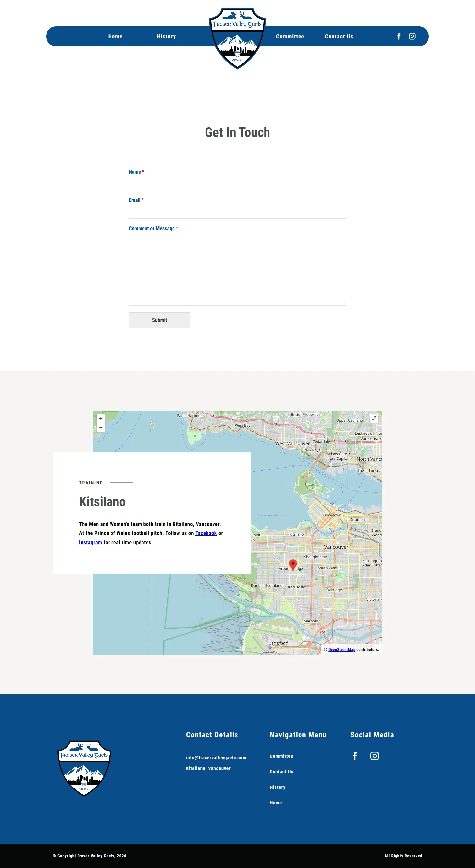Click the red location marker on map
Image resolution: width=475 pixels, height=868 pixels.
293,565
